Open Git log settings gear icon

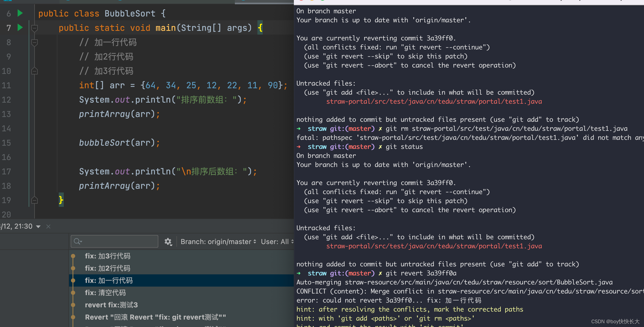pyautogui.click(x=168, y=241)
